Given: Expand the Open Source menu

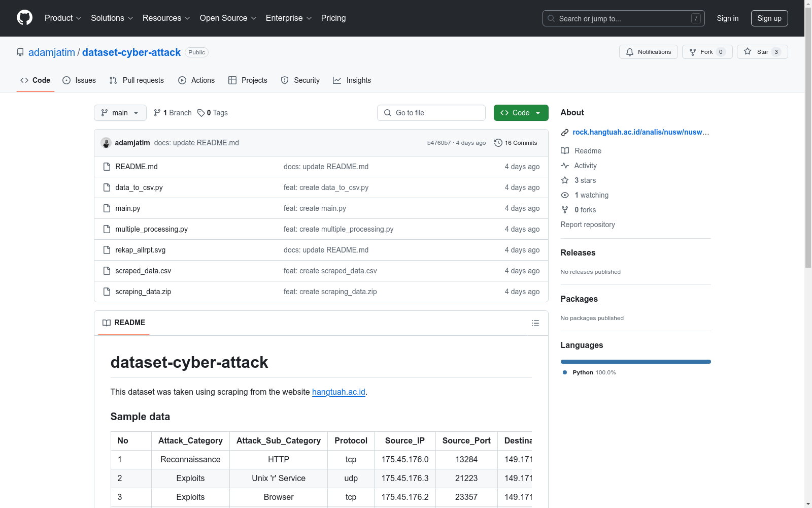Looking at the screenshot, I should pos(228,18).
